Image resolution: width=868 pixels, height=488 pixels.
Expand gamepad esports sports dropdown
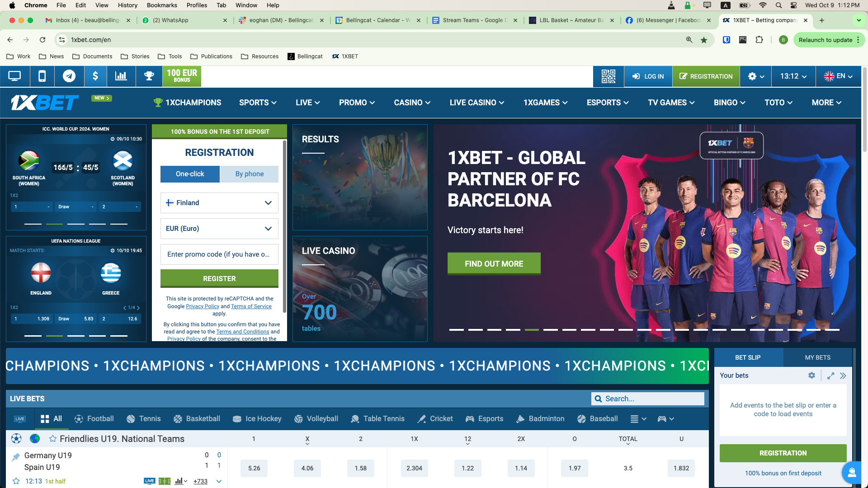[666, 419]
